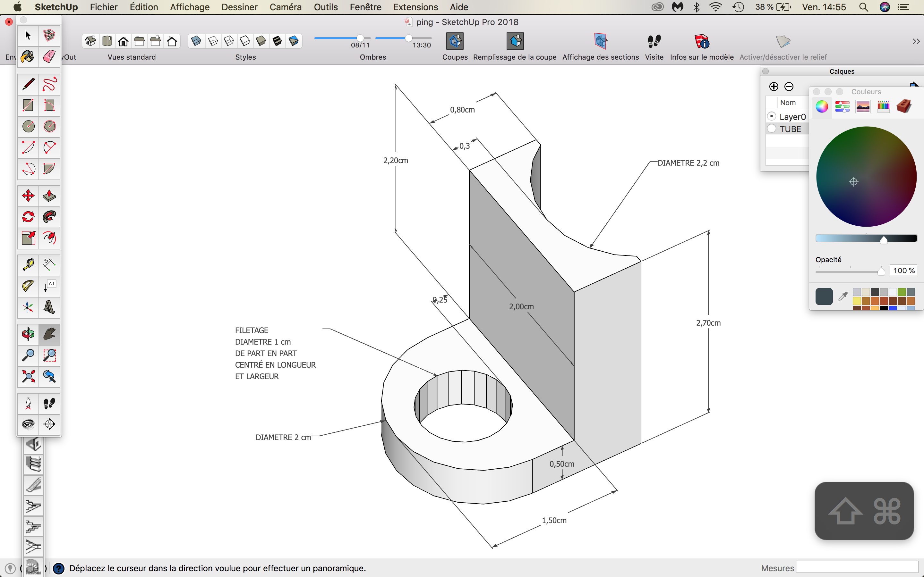The width and height of the screenshot is (924, 577).
Task: Click the Zoom Extents tool
Action: click(28, 376)
